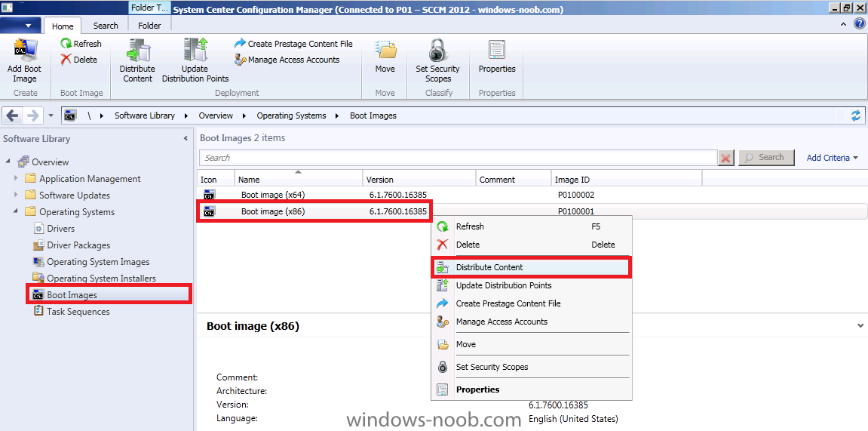Clear the search with the red X
The image size is (868, 431).
coord(726,158)
